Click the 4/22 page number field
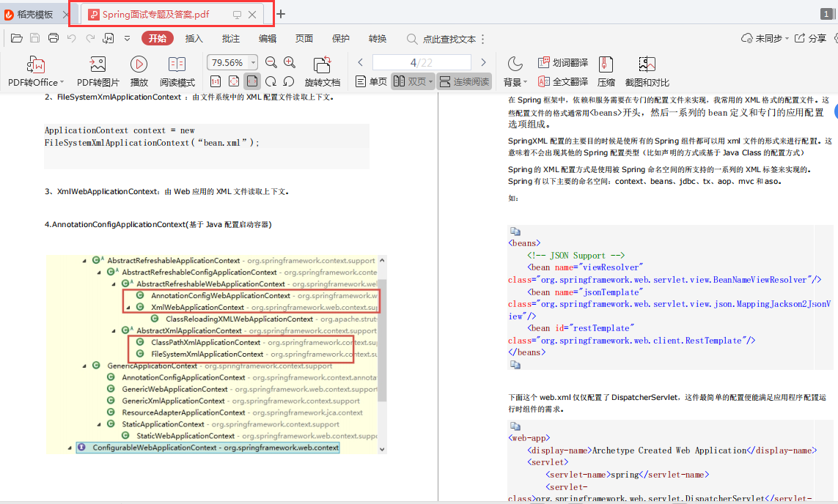Viewport: 838px width, 504px height. (422, 62)
